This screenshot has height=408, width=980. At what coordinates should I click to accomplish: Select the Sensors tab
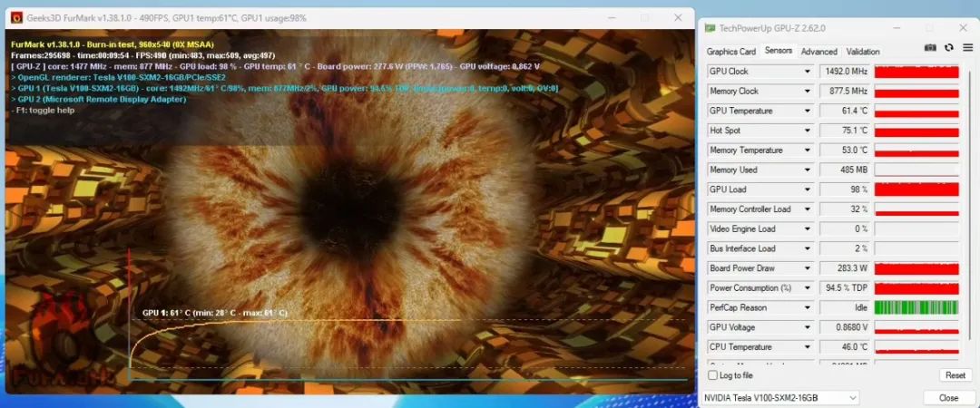(779, 51)
